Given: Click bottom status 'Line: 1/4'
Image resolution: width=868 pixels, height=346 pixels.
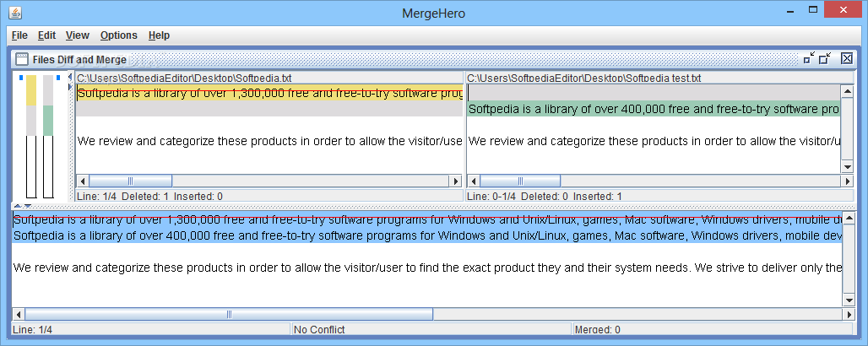Looking at the screenshot, I should click(150, 329).
